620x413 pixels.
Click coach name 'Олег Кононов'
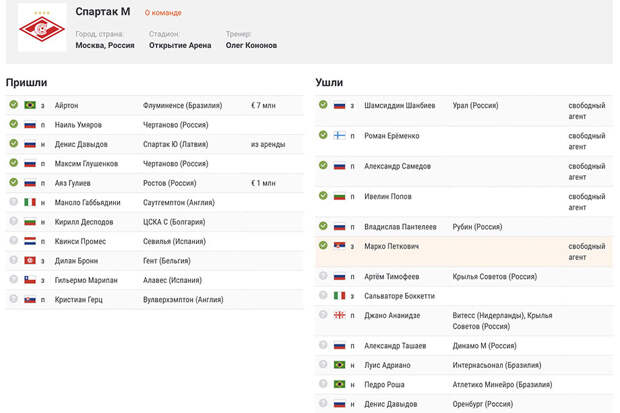(251, 45)
